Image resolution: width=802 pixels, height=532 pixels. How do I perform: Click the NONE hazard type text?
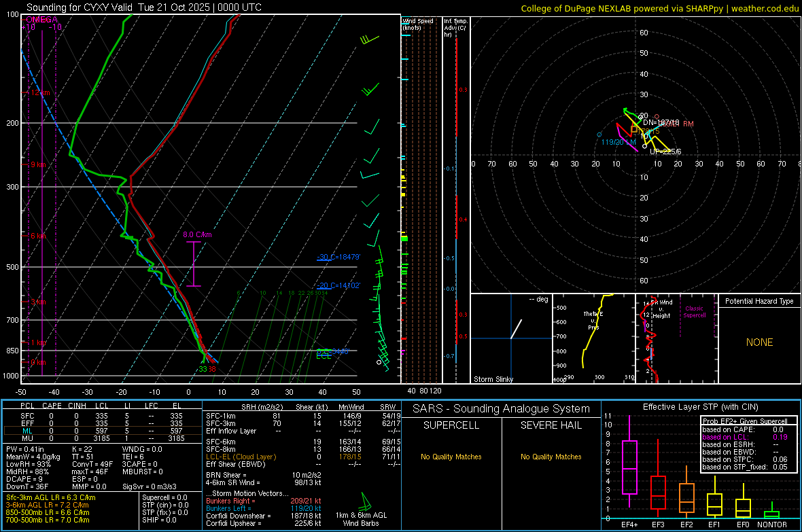(x=759, y=342)
